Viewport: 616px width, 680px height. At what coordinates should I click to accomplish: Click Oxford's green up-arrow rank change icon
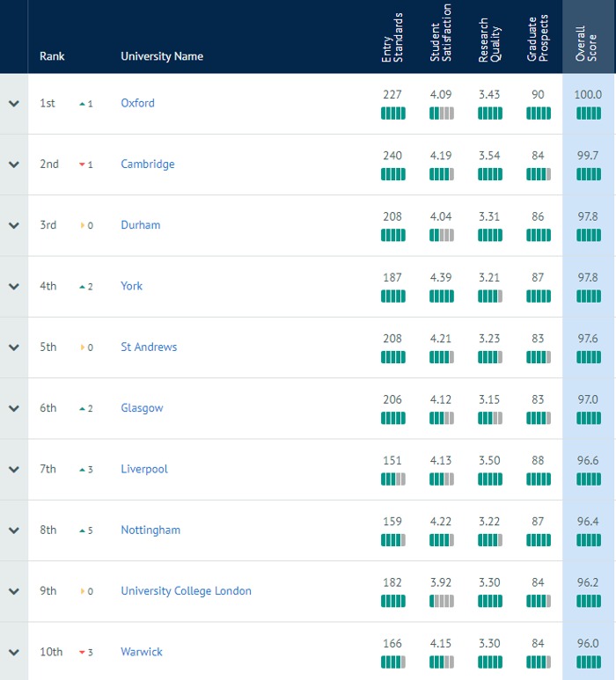82,104
